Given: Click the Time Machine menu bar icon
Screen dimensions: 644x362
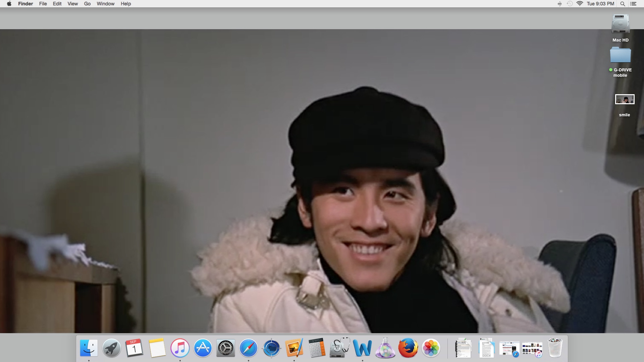Looking at the screenshot, I should point(570,4).
